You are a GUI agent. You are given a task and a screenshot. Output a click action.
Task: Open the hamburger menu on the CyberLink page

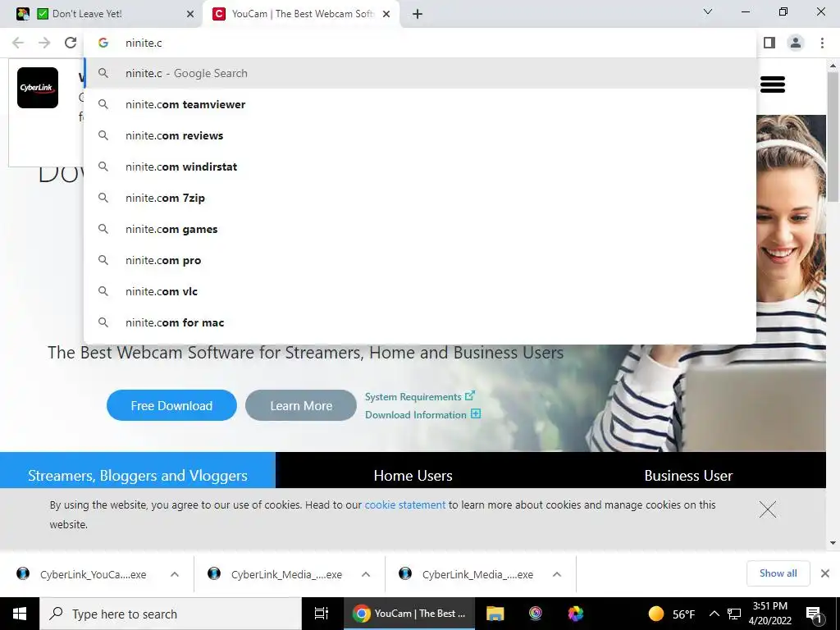[x=773, y=84]
